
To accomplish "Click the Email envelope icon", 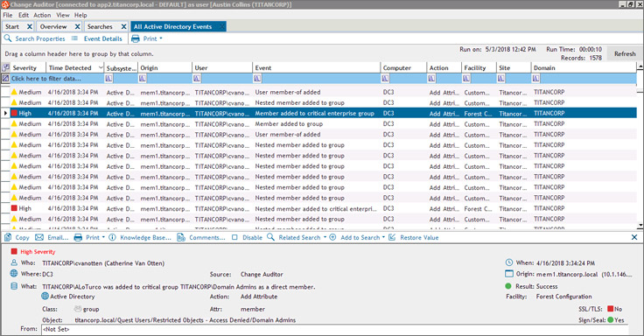I will click(x=39, y=237).
